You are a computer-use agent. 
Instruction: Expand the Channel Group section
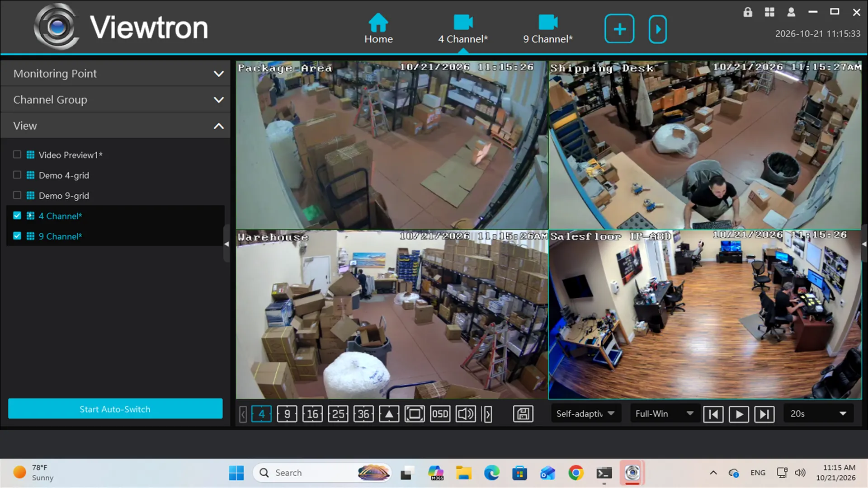pos(115,100)
